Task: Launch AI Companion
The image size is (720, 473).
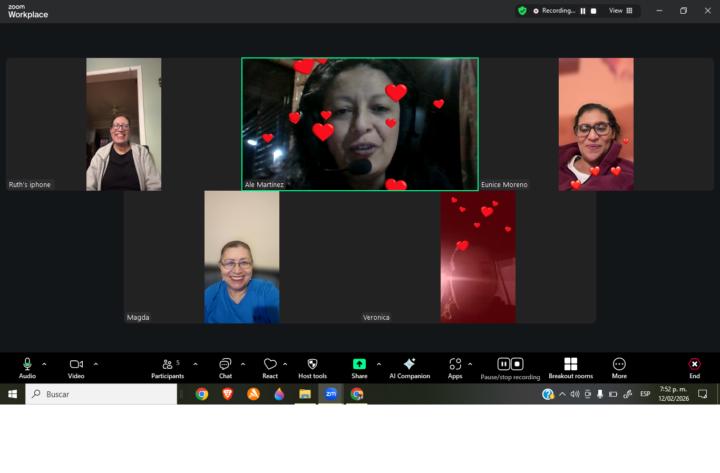Action: click(x=410, y=368)
